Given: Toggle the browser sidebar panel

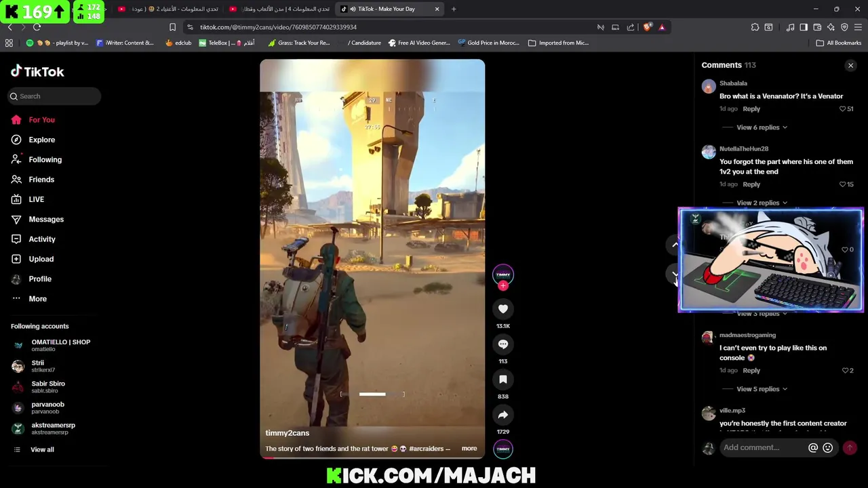Looking at the screenshot, I should [804, 27].
